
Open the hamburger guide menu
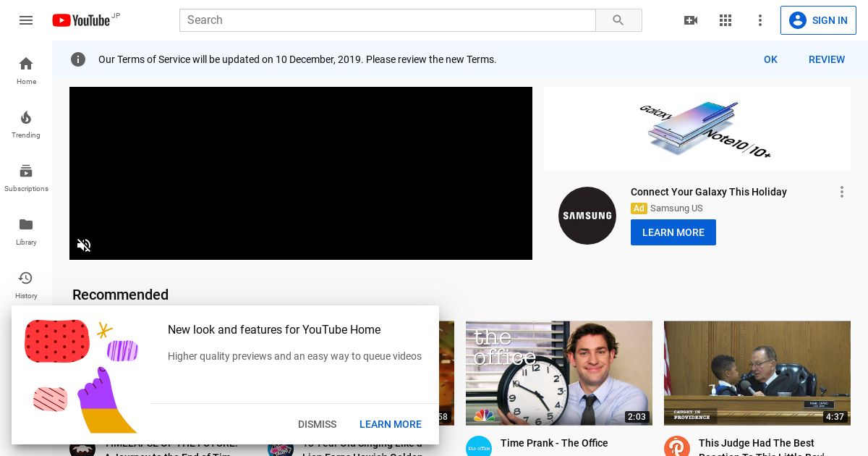coord(26,20)
